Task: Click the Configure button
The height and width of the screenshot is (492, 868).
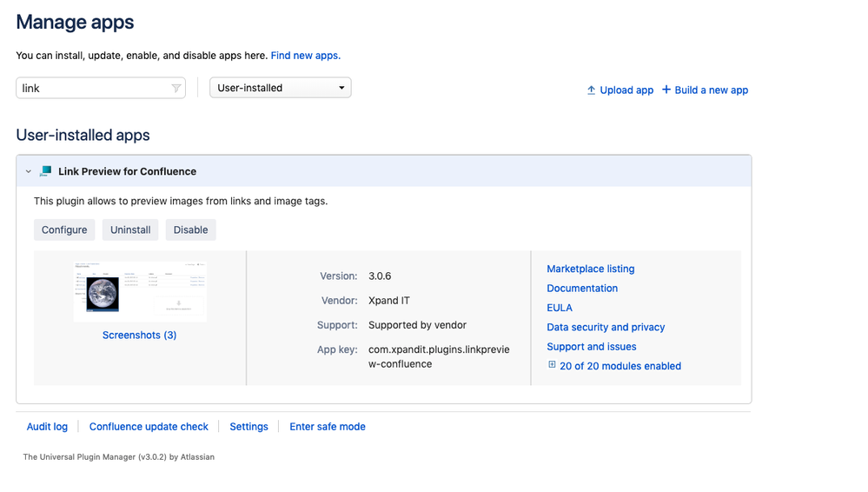Action: click(x=64, y=229)
